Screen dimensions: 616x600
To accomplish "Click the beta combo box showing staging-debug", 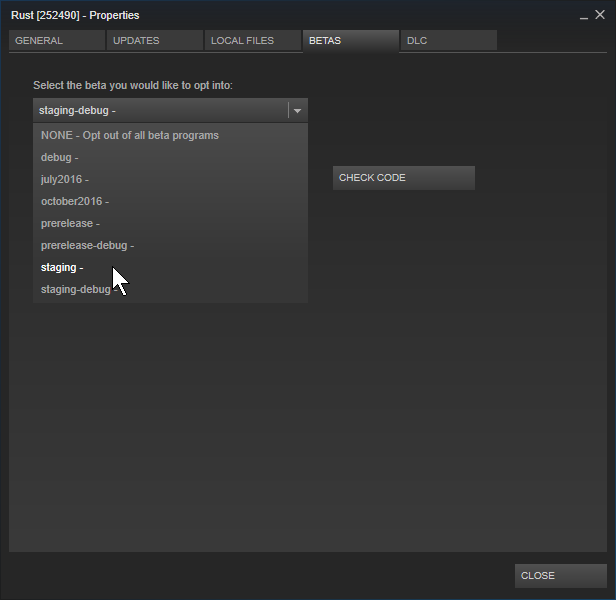I will (x=170, y=110).
